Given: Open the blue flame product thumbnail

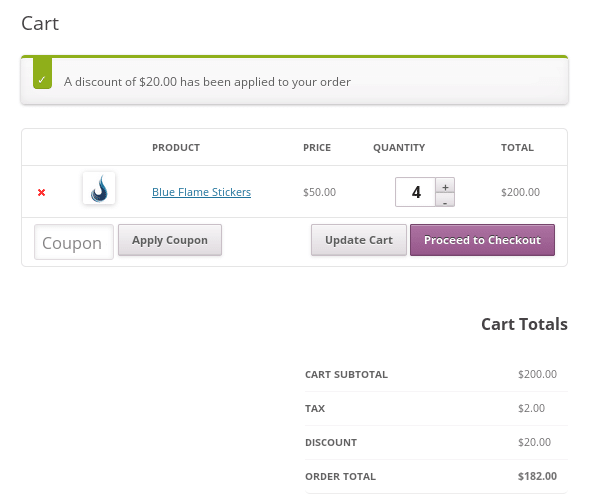Looking at the screenshot, I should 99,188.
